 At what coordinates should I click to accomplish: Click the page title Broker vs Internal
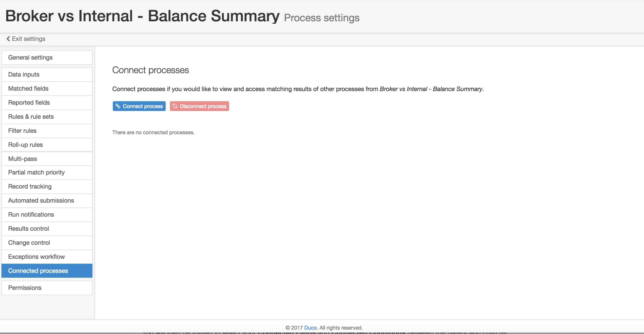pyautogui.click(x=142, y=16)
